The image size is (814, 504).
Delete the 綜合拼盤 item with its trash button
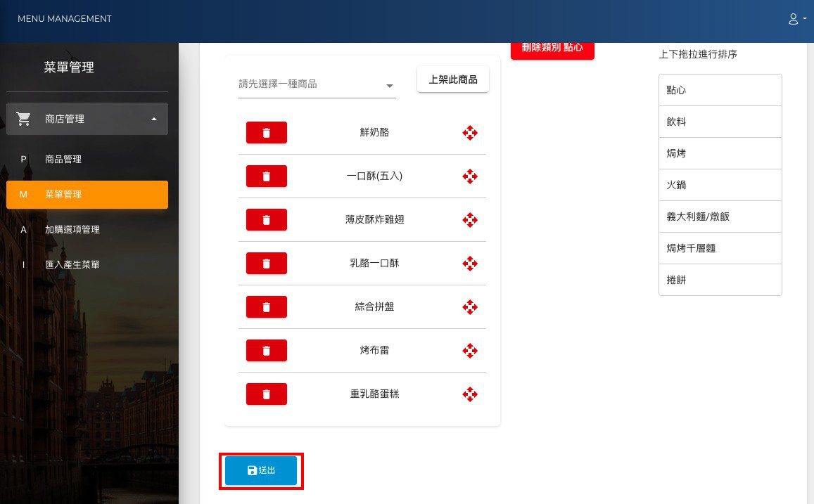[267, 307]
